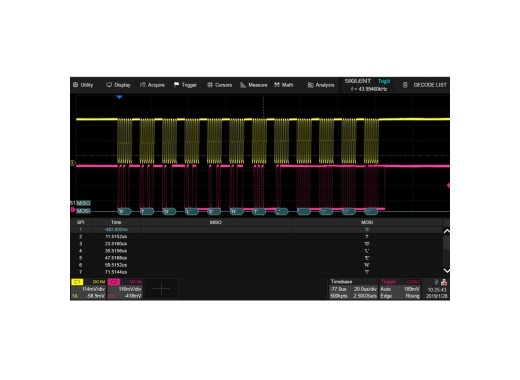Click the decoded 'L' packet on bus
The width and height of the screenshot is (520, 380).
click(x=192, y=211)
